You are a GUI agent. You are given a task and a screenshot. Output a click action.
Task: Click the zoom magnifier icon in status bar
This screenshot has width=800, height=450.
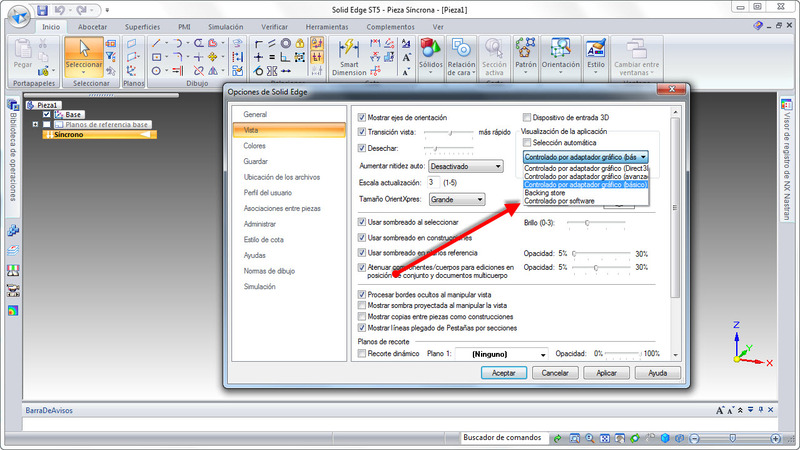pyautogui.click(x=590, y=438)
